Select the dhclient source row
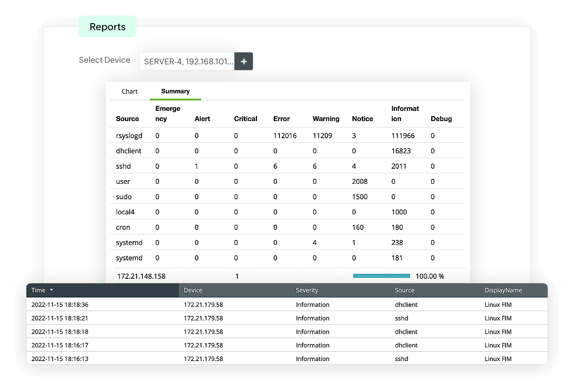This screenshot has height=392, width=574. tap(287, 151)
